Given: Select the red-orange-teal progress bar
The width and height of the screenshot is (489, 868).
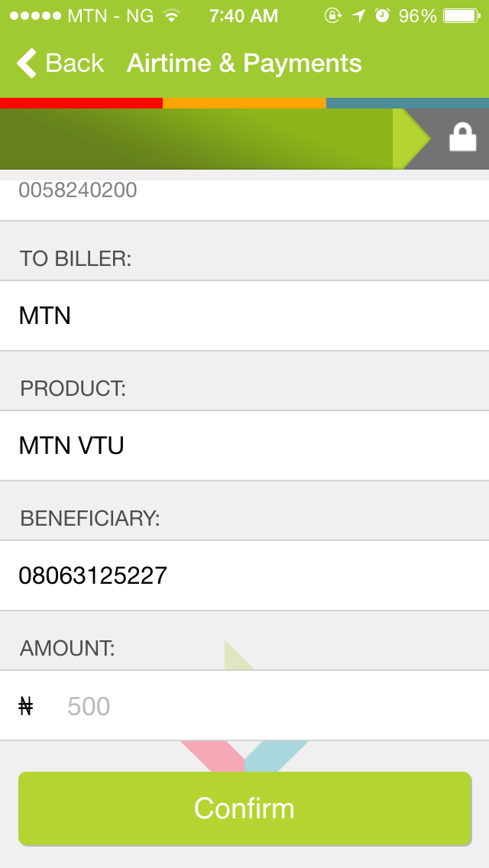Looking at the screenshot, I should [244, 101].
